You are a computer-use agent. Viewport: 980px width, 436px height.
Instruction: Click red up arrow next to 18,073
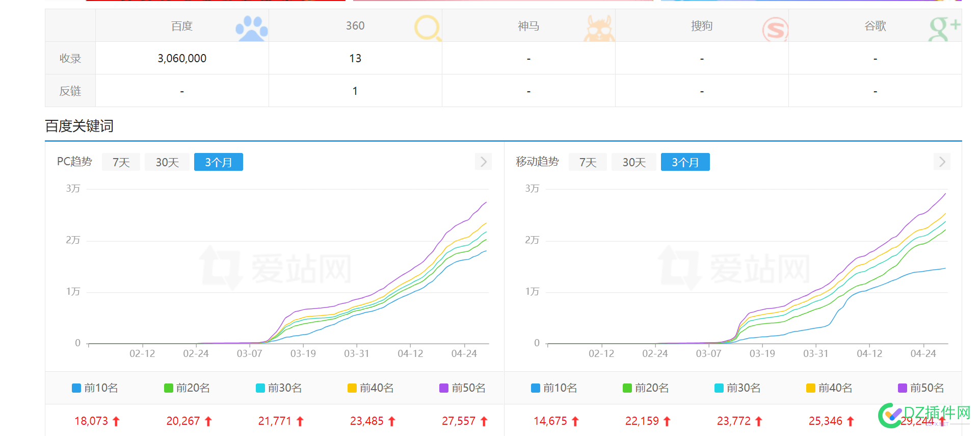[116, 421]
